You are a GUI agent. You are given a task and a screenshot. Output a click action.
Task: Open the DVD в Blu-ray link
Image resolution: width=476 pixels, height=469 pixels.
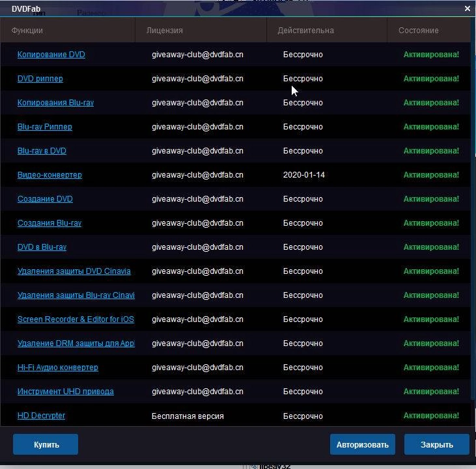coord(42,247)
